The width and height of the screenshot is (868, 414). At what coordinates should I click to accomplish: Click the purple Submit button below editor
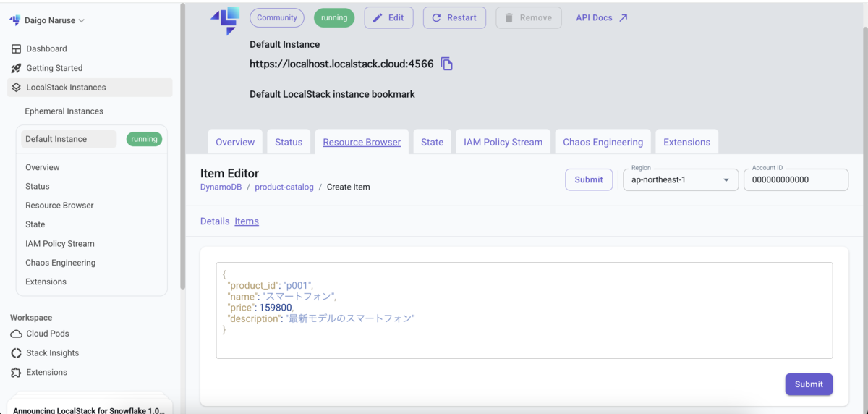point(809,384)
